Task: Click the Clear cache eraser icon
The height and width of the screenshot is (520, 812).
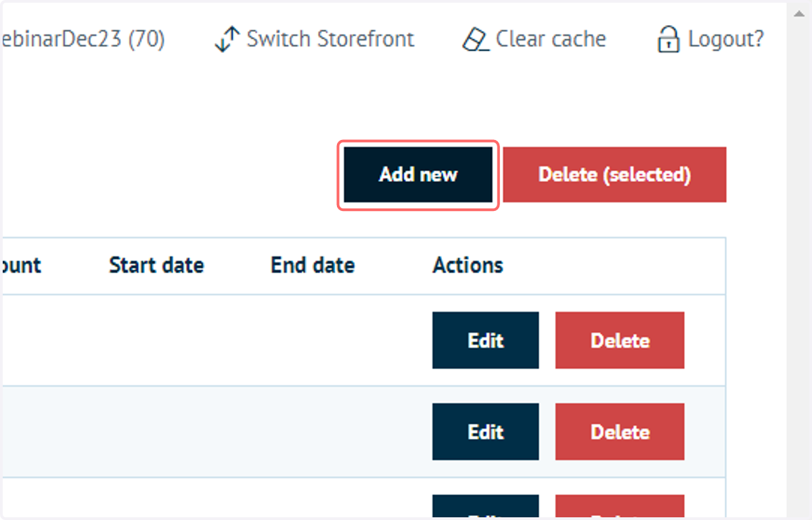Action: [x=475, y=40]
